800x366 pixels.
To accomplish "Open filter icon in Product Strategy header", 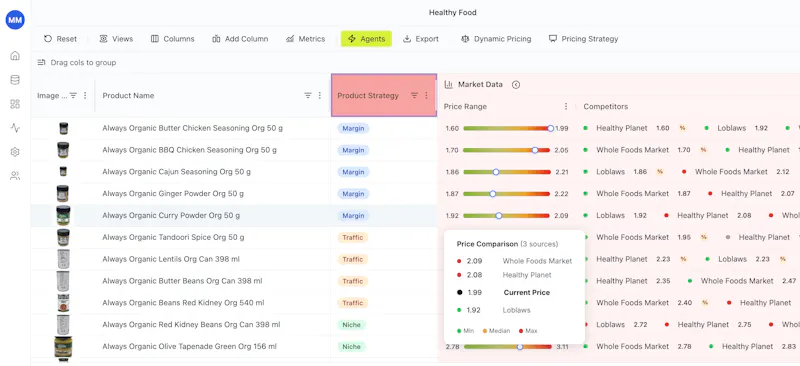I will [414, 95].
